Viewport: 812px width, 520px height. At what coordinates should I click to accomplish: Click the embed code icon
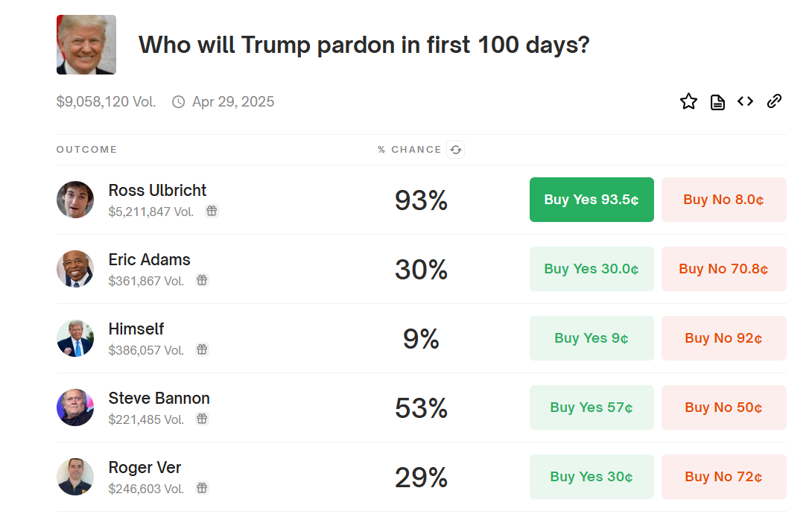(x=745, y=101)
